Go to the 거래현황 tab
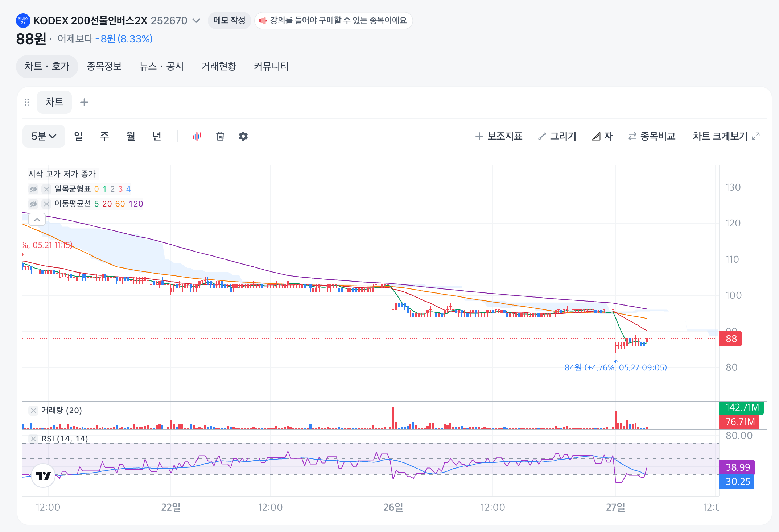 tap(219, 66)
